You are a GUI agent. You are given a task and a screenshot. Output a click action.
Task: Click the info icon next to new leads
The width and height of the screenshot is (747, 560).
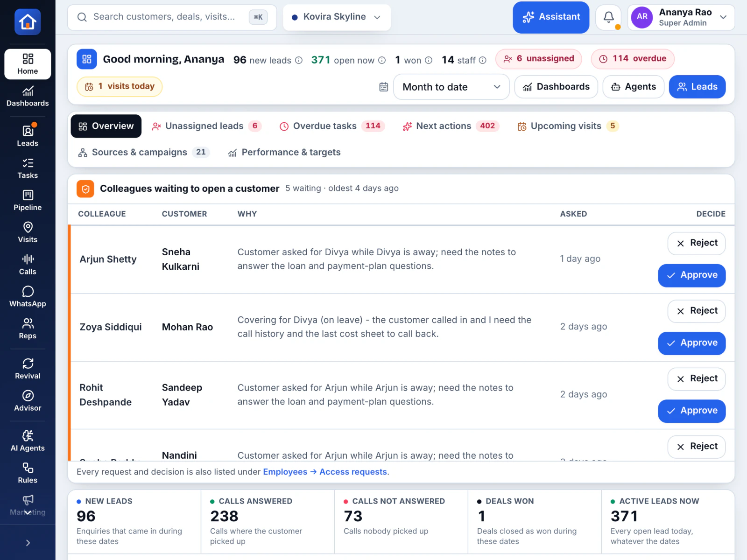coord(299,60)
